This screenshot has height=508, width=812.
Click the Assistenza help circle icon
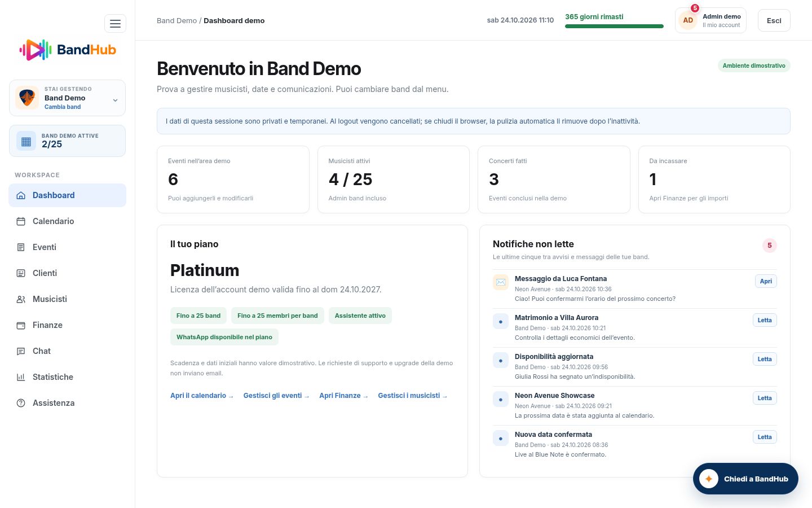tap(21, 403)
